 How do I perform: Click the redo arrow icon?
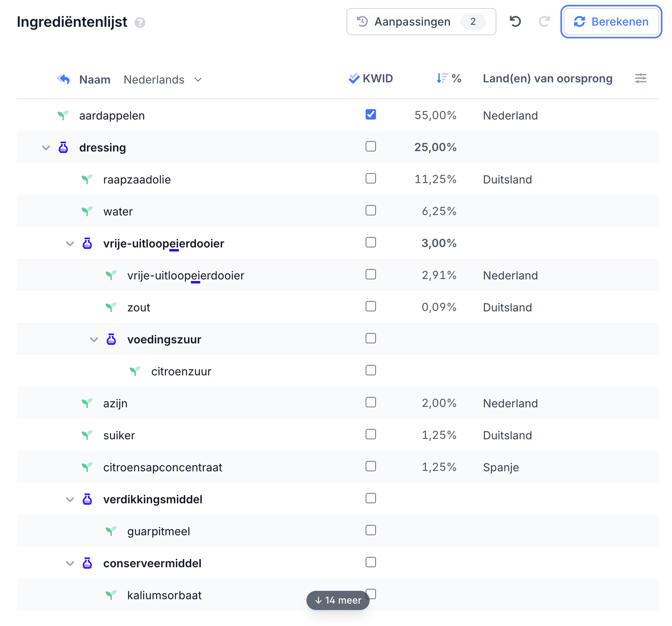pos(544,22)
